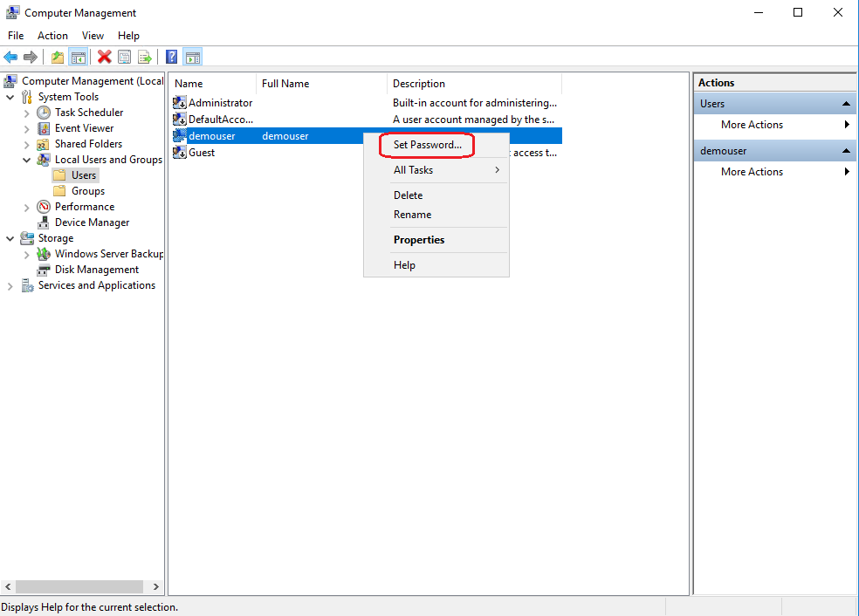Open the Action menu
The image size is (859, 616).
[x=52, y=36]
